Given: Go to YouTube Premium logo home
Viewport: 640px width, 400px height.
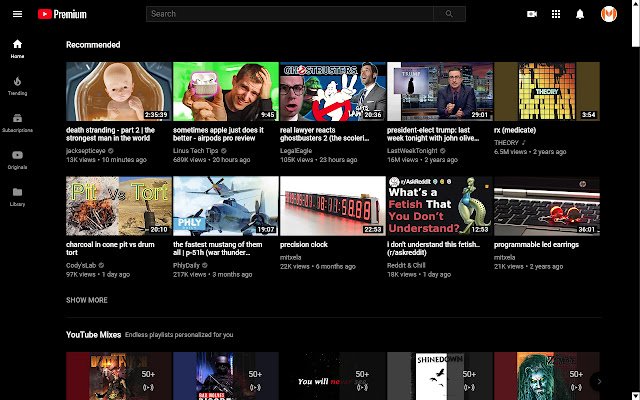Looking at the screenshot, I should [62, 14].
